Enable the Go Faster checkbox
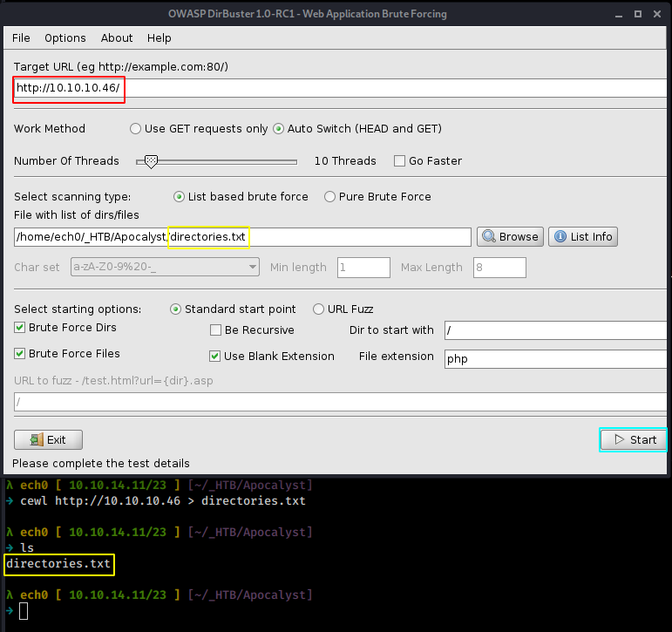Image resolution: width=672 pixels, height=632 pixels. coord(400,161)
